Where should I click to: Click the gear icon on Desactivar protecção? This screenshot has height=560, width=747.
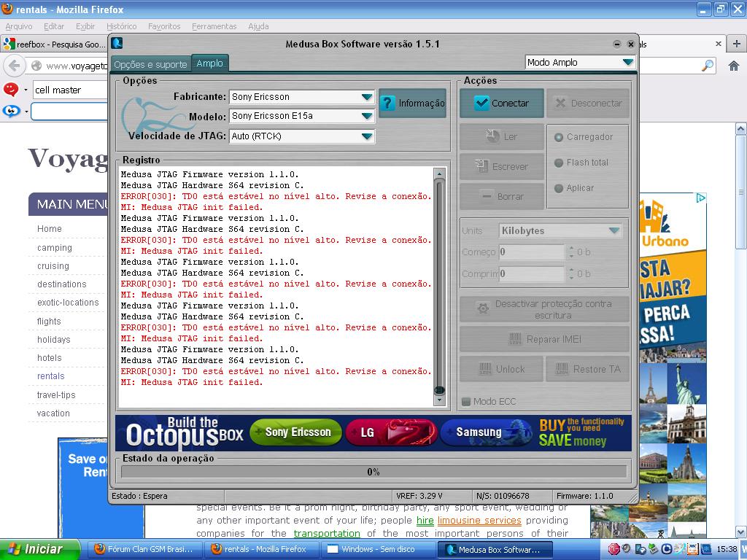[x=483, y=308]
